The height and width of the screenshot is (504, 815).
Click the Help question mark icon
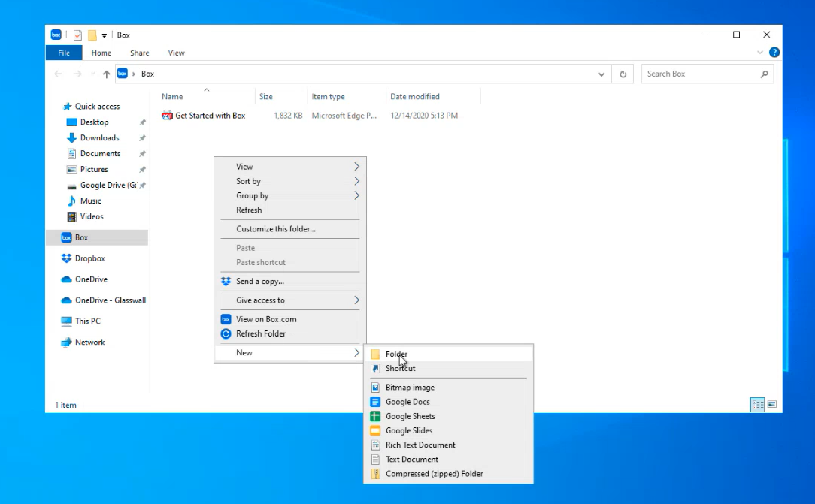(774, 53)
